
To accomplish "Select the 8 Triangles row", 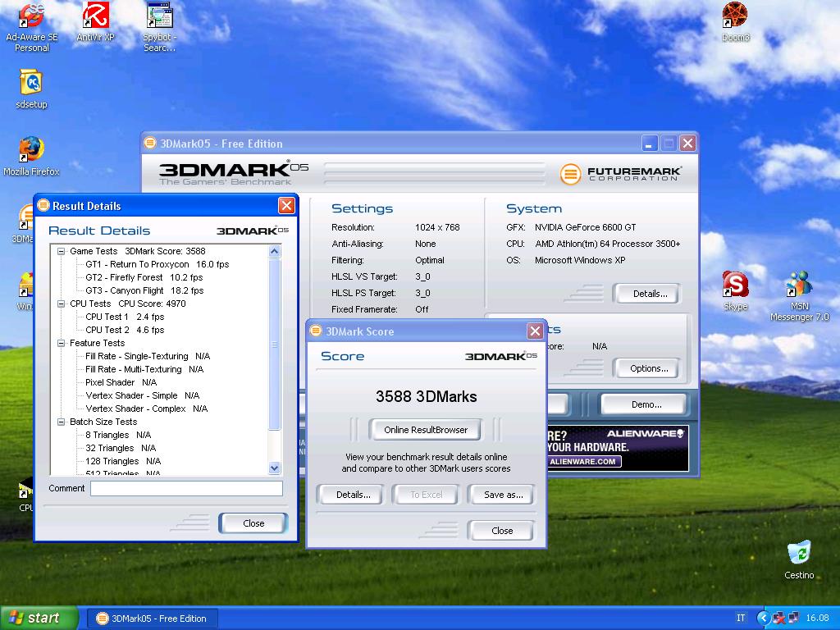I will [118, 435].
